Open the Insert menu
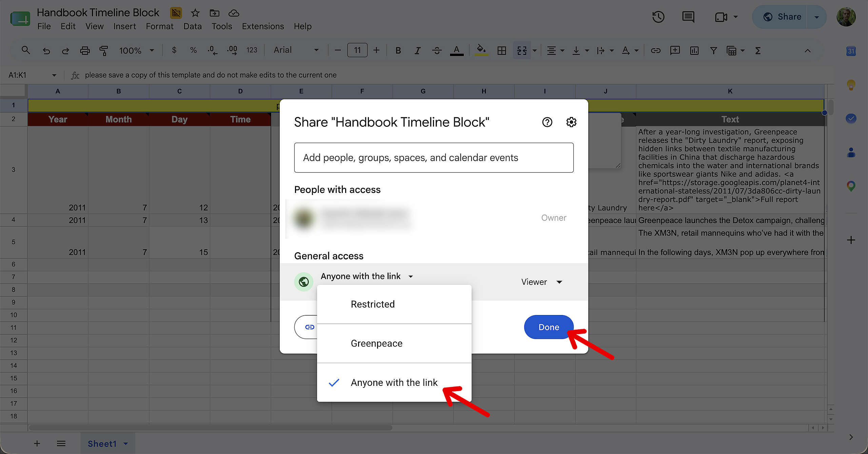 click(x=124, y=26)
